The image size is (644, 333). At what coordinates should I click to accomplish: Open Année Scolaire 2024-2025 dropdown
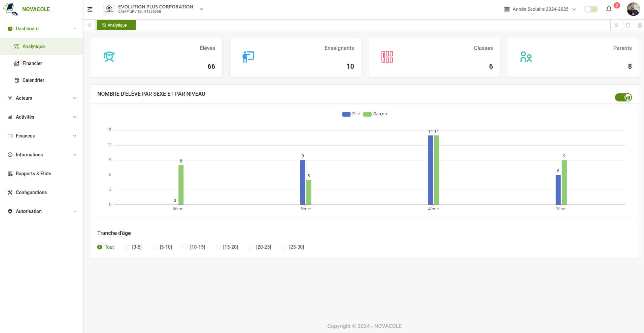click(x=540, y=9)
